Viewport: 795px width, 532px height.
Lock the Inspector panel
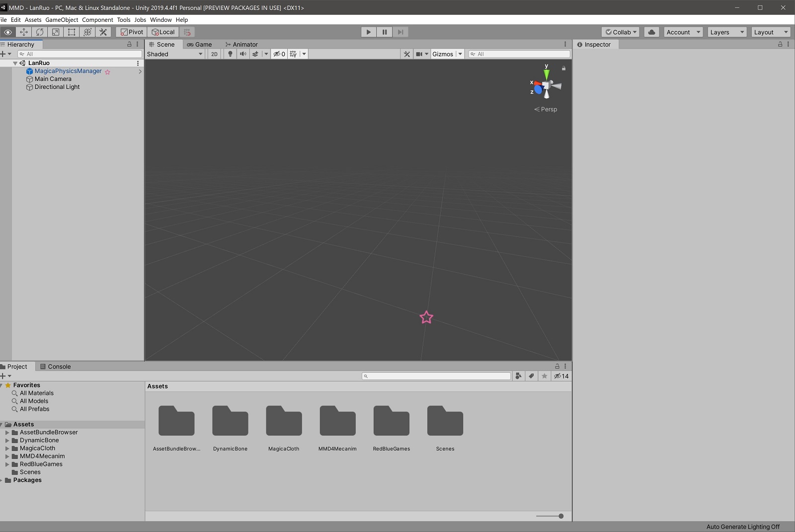pos(780,44)
